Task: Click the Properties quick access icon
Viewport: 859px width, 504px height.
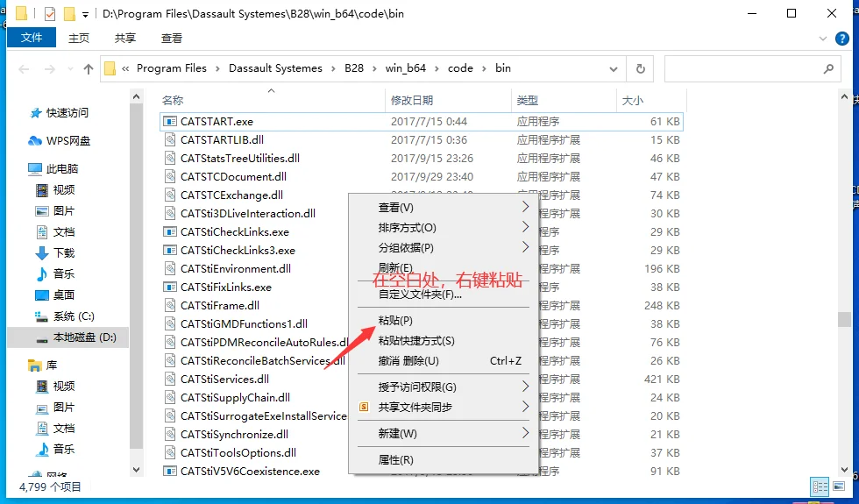Action: click(50, 14)
